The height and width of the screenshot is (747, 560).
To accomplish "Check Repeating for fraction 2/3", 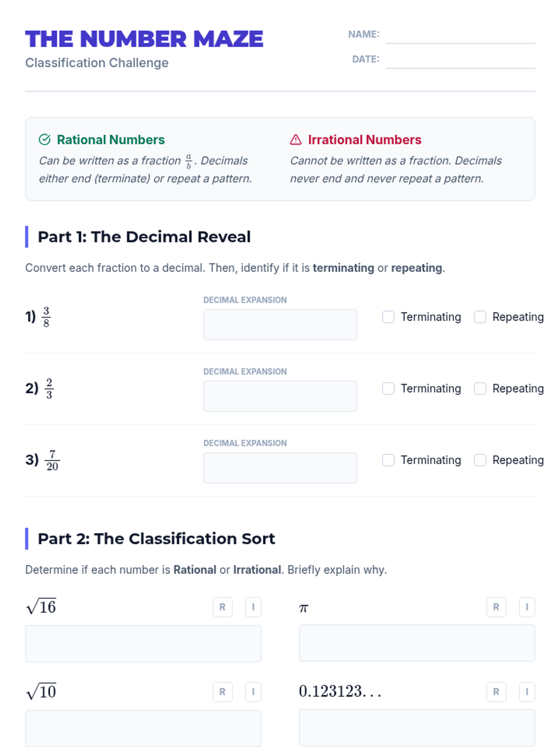I will click(480, 388).
